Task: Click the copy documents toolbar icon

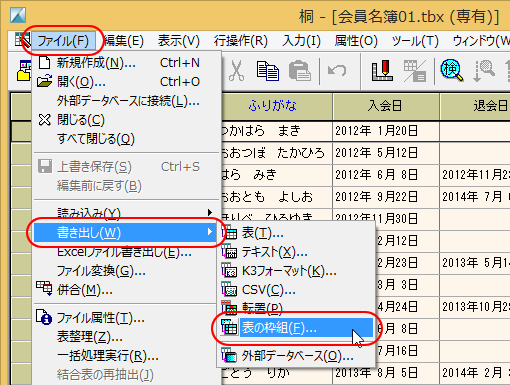Action: click(x=268, y=71)
